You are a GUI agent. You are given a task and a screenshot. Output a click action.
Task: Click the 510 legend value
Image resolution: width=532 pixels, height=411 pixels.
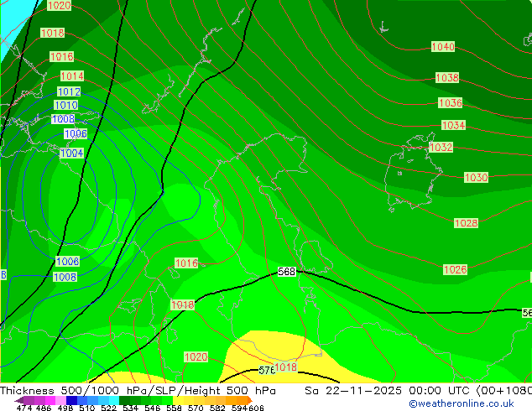point(87,408)
